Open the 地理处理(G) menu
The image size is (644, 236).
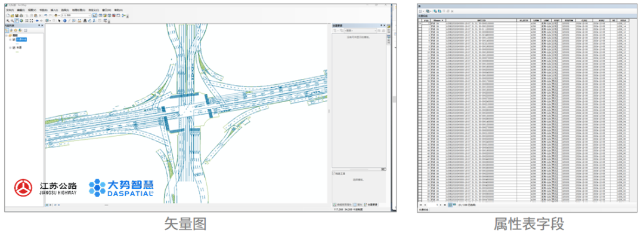point(79,10)
